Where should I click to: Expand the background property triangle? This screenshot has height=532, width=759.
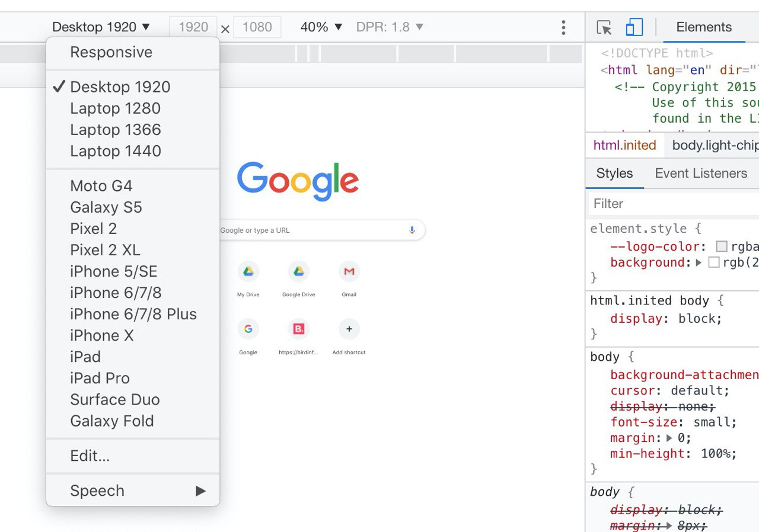(x=699, y=262)
